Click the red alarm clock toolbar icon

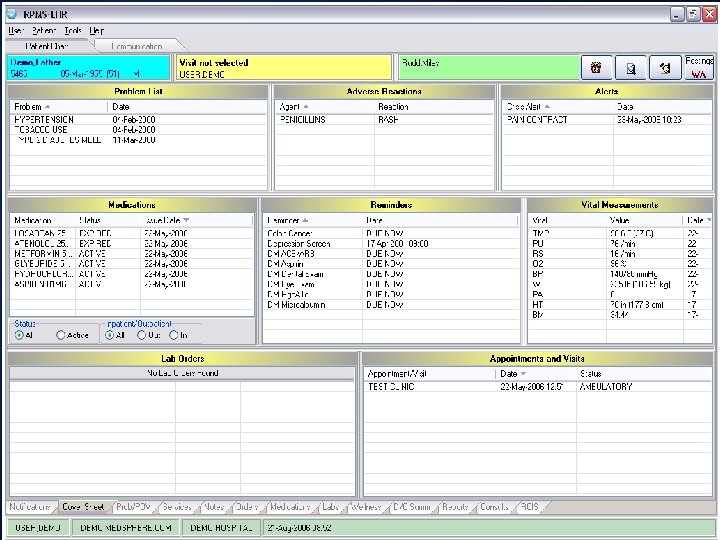[596, 68]
